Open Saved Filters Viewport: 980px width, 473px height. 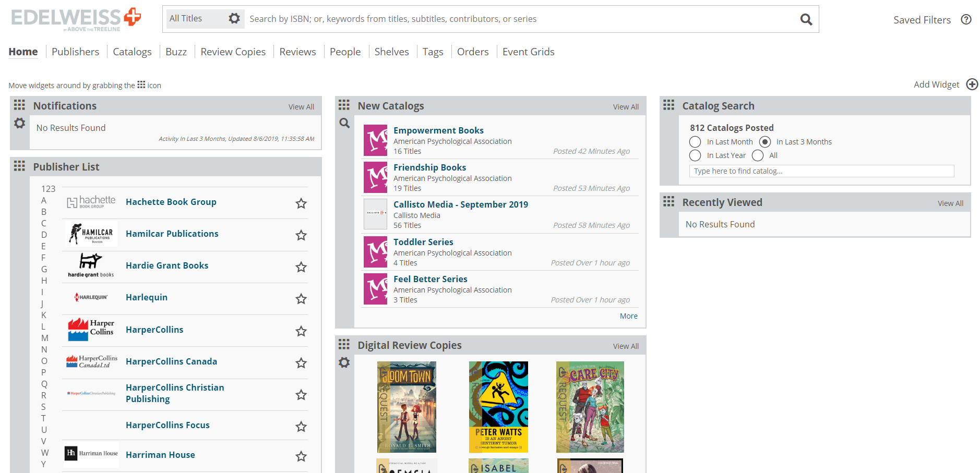coord(922,20)
